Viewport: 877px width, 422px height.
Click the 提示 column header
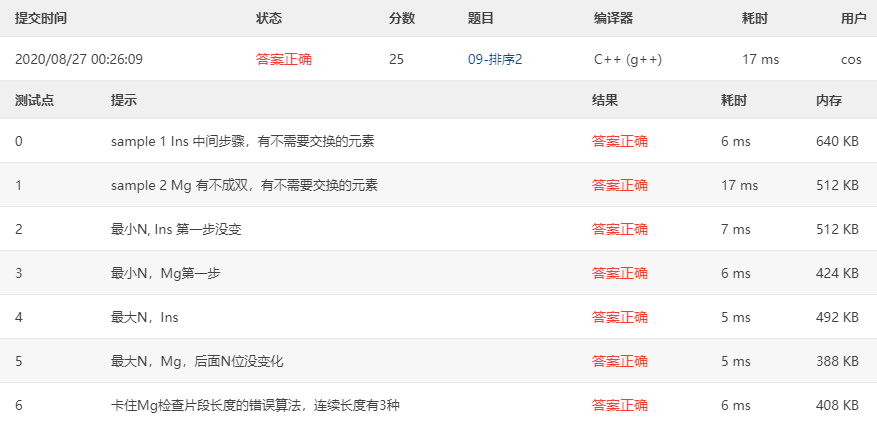[124, 101]
